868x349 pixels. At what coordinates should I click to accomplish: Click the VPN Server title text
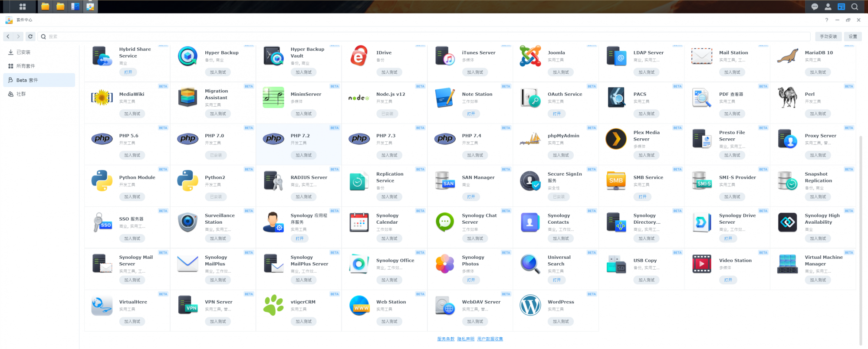click(218, 302)
